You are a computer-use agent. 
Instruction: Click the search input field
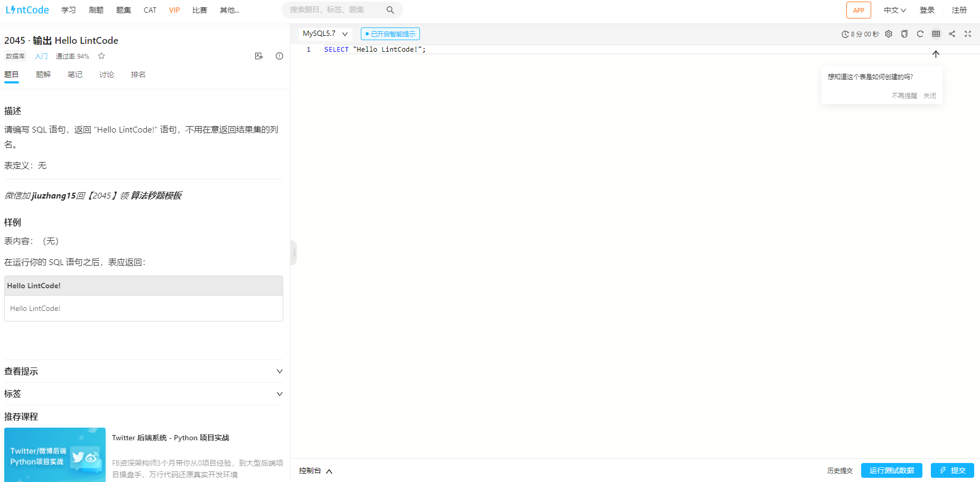[x=335, y=10]
